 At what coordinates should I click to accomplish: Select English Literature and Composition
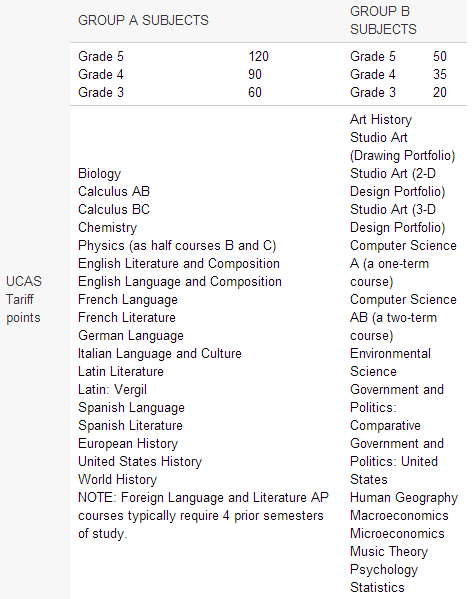point(179,264)
